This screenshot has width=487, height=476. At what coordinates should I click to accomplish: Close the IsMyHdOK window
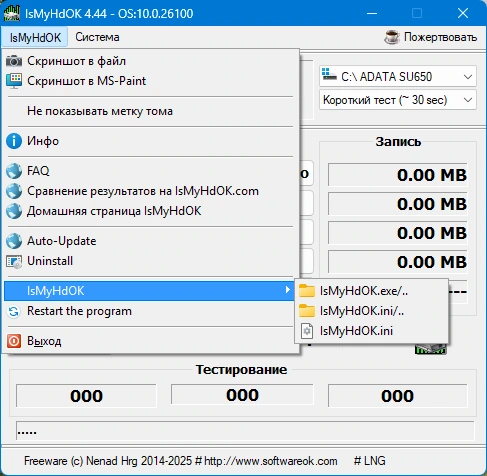(463, 14)
